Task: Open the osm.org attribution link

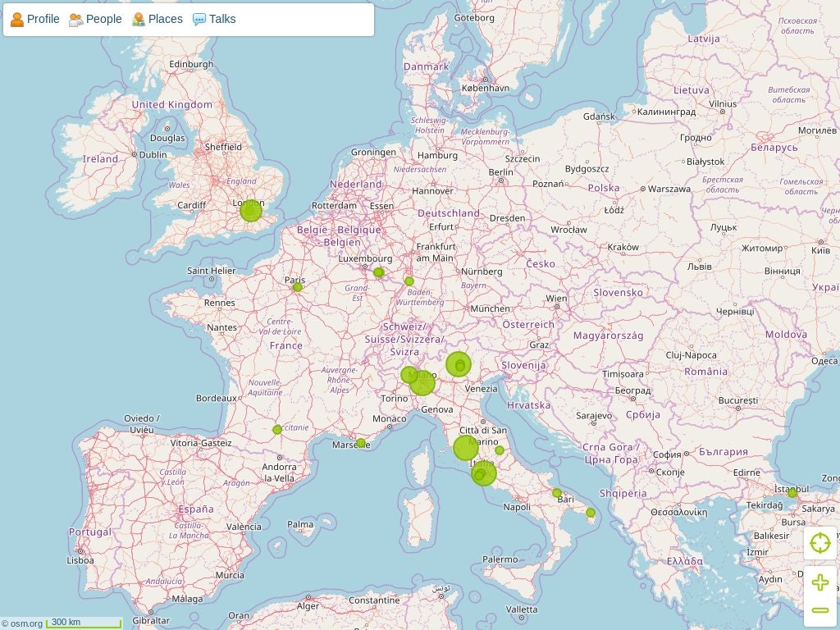Action: tap(21, 623)
